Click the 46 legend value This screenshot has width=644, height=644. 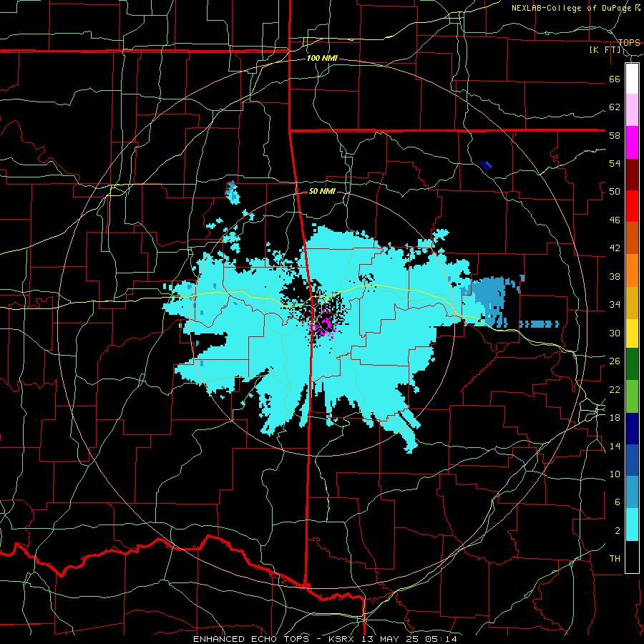(615, 220)
